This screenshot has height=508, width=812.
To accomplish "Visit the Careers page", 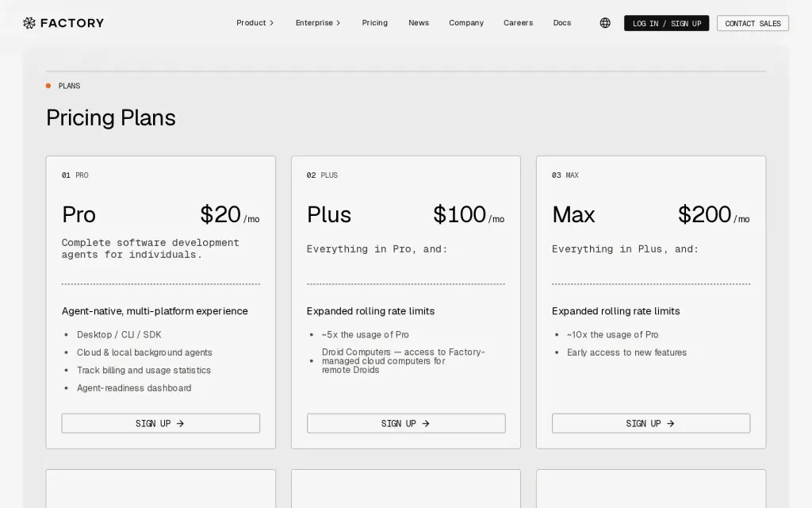I will point(518,23).
